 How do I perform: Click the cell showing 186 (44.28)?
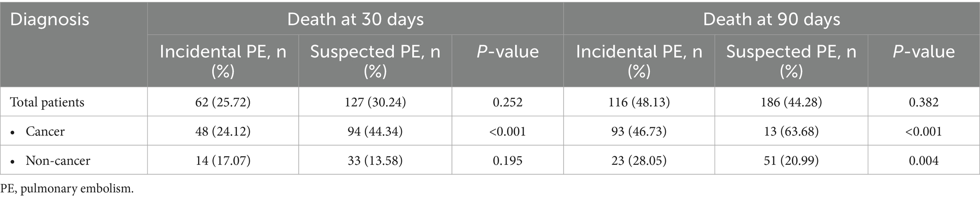791,103
